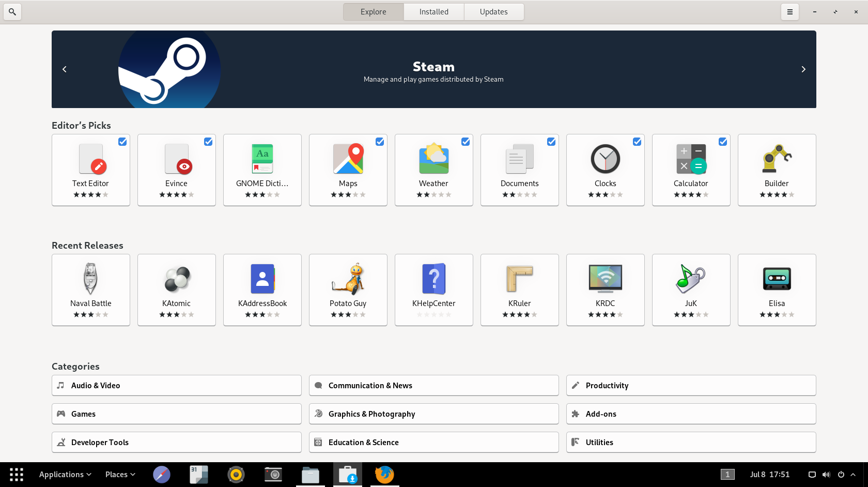Launch Firefox from the taskbar
The image size is (868, 487).
[x=384, y=475]
